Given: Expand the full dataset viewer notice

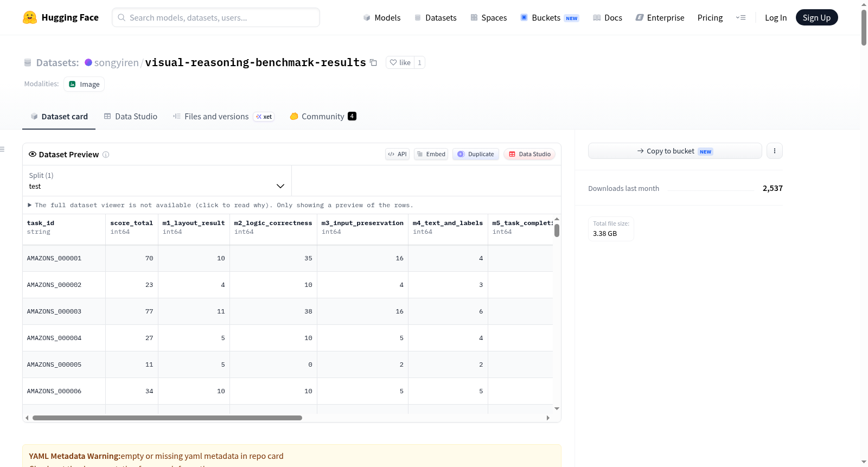Looking at the screenshot, I should pyautogui.click(x=221, y=205).
